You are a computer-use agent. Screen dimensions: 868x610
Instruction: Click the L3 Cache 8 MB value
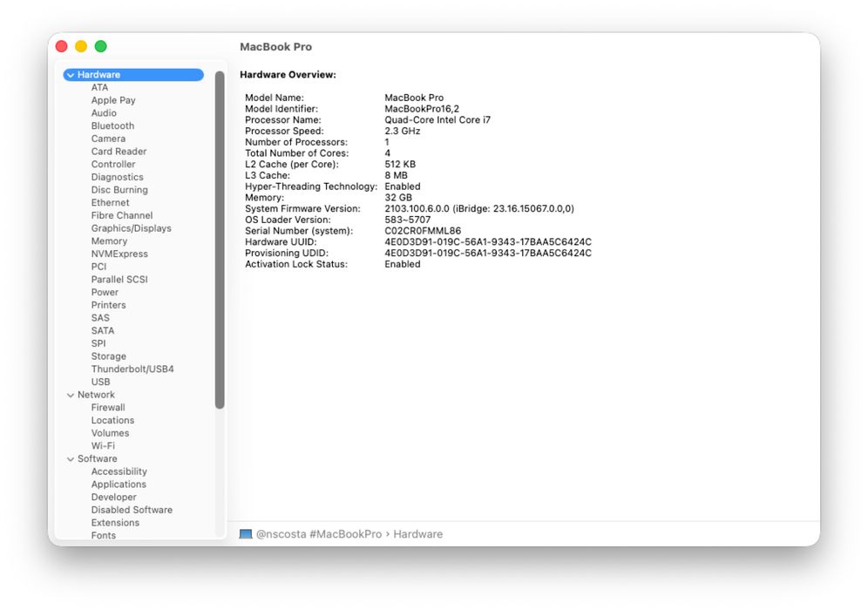pyautogui.click(x=396, y=175)
